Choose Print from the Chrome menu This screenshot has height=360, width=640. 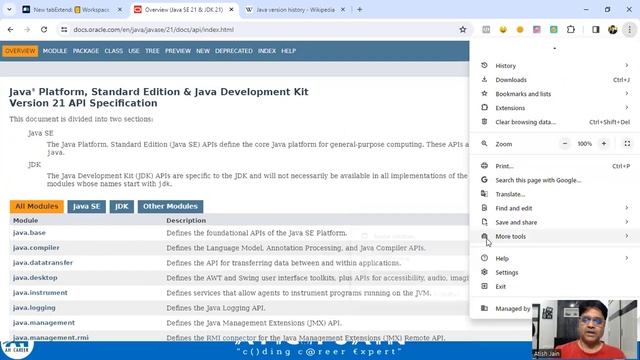(x=555, y=166)
